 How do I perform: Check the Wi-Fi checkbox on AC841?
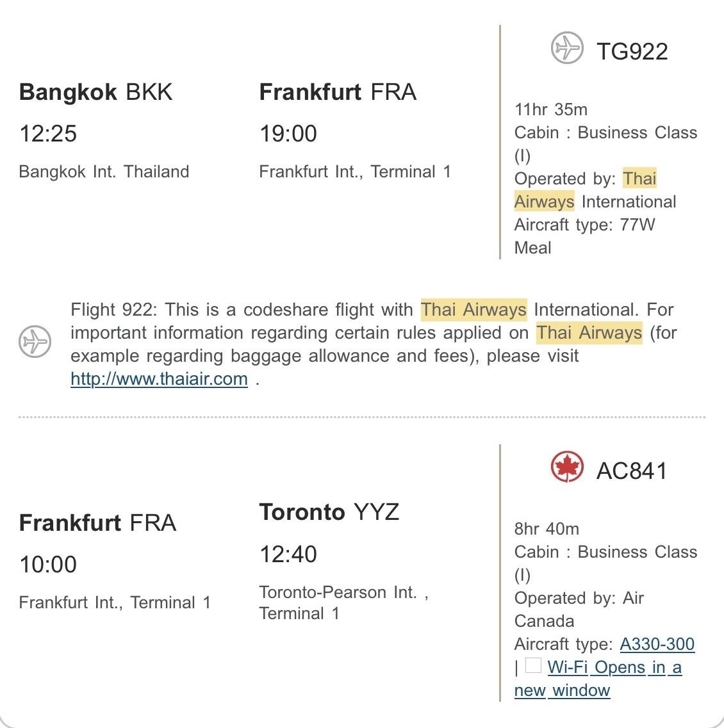coord(534,666)
